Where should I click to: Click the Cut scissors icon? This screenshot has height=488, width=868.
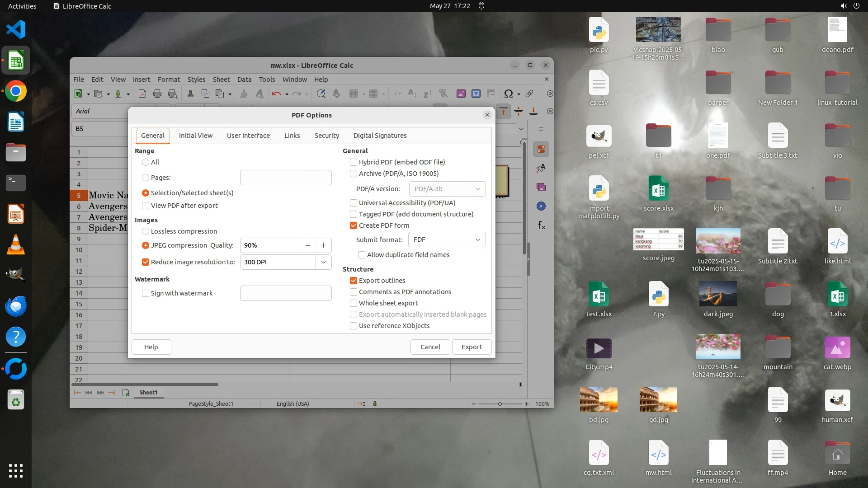point(190,94)
